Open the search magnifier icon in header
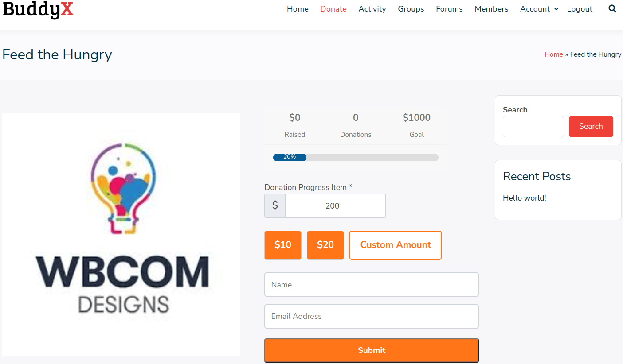The image size is (623, 364). (x=612, y=8)
